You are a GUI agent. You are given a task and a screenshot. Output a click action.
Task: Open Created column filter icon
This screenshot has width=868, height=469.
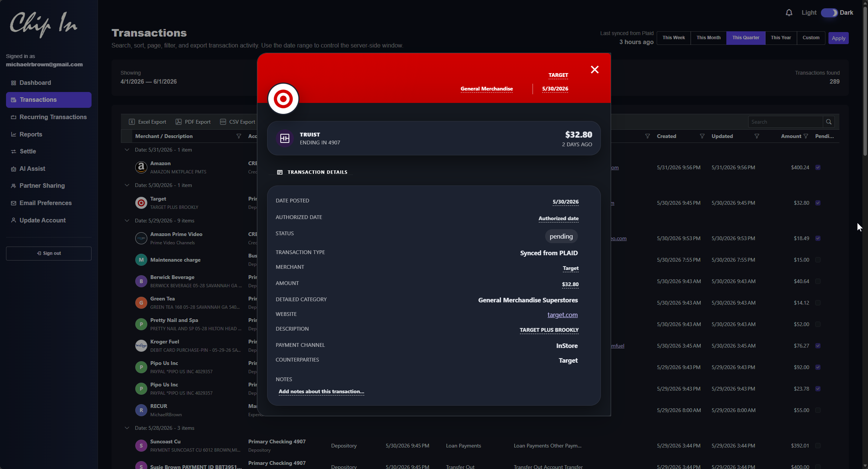[x=702, y=136]
